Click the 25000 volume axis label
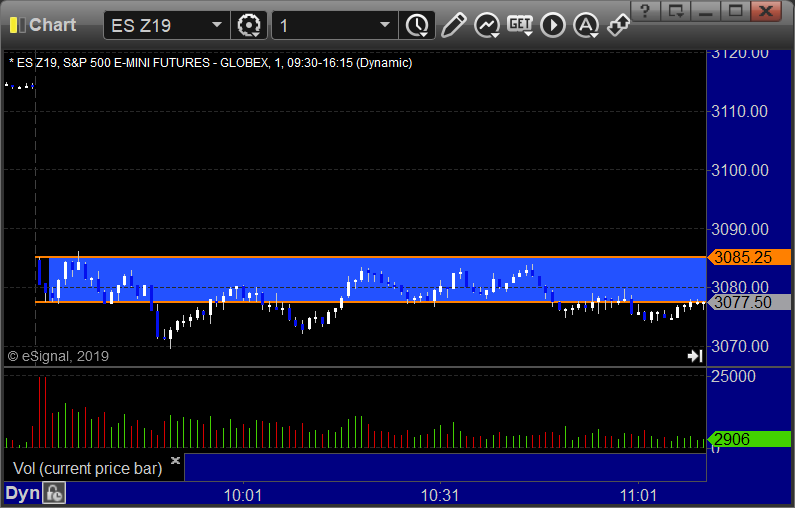Screen dimensions: 795x508 pos(733,376)
